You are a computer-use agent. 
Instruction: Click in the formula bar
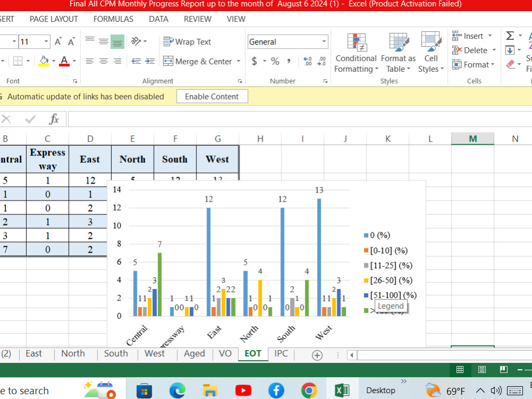[300, 119]
